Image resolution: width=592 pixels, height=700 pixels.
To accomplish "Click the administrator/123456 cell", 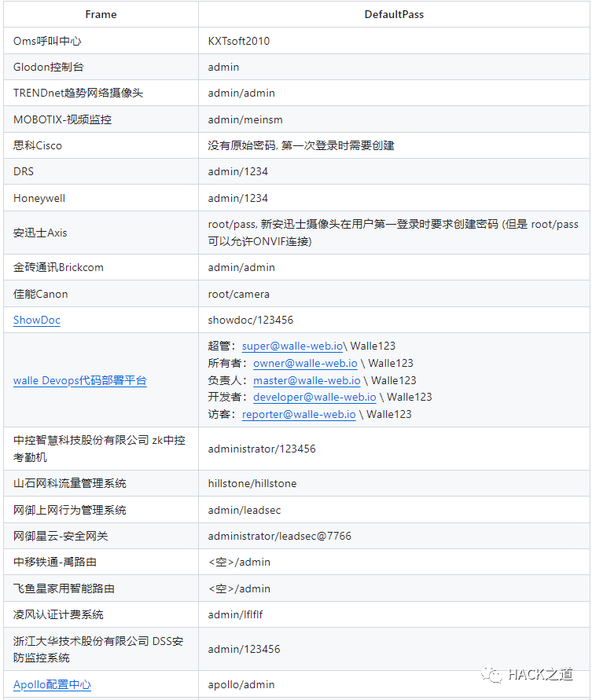I will 394,449.
